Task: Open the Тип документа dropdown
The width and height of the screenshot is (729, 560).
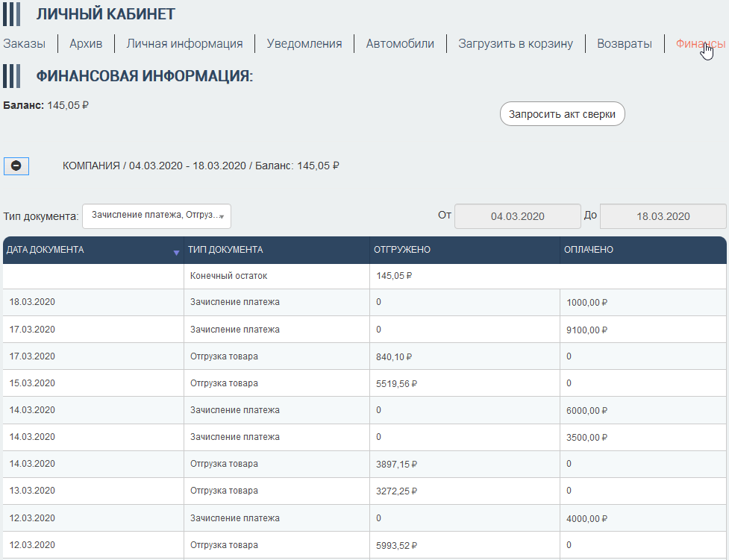Action: coord(157,215)
